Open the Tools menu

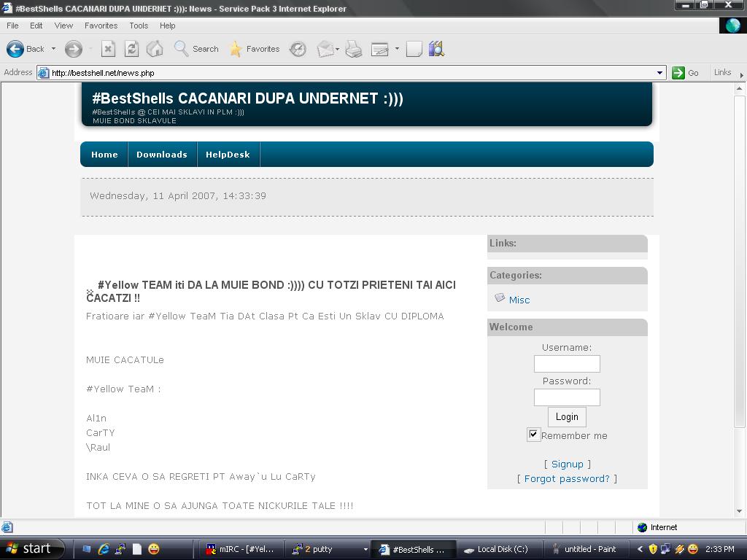pos(139,26)
